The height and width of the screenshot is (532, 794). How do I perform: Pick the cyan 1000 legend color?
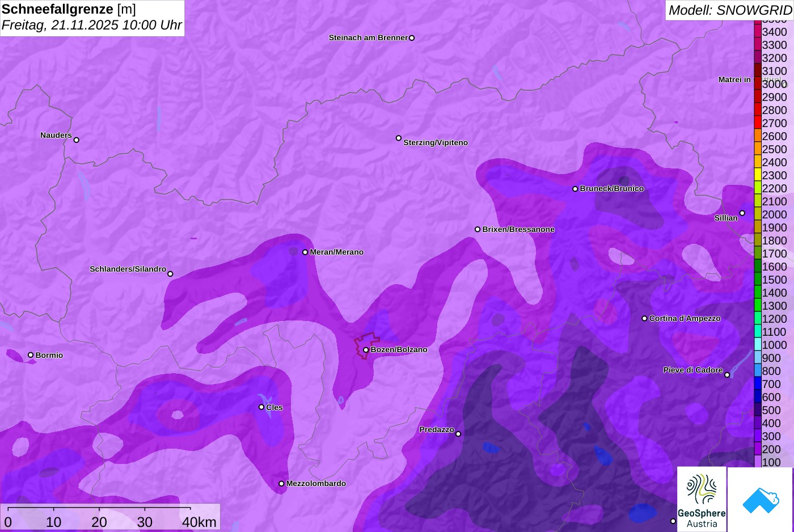[x=758, y=345]
